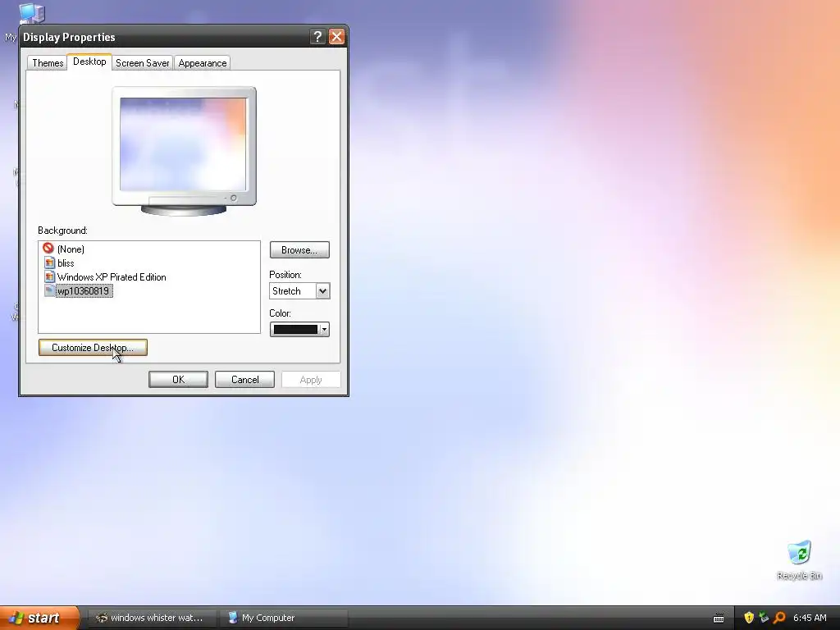
Task: Click the Windows XP Pirated Edition file icon
Action: 49,276
